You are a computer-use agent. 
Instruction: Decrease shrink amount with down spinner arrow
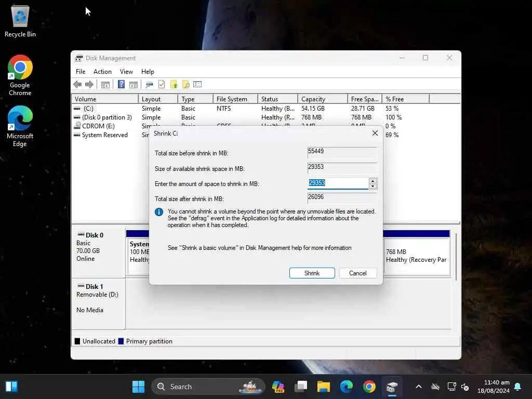(x=373, y=186)
